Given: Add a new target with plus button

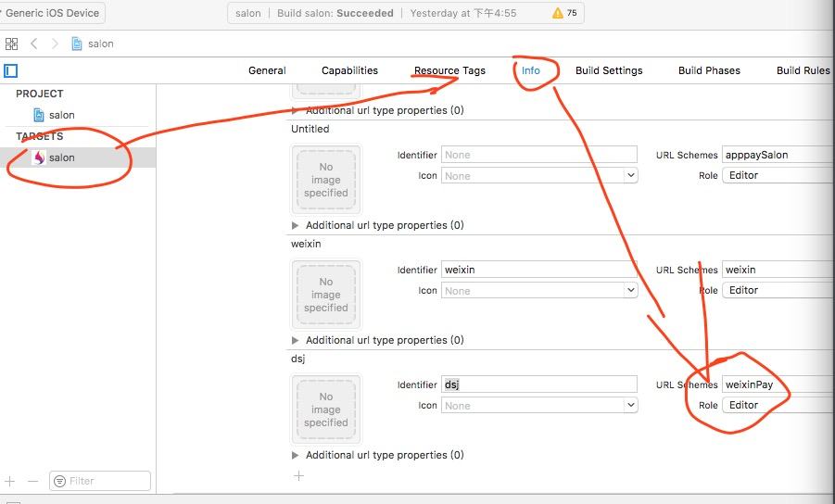Looking at the screenshot, I should tap(9, 481).
